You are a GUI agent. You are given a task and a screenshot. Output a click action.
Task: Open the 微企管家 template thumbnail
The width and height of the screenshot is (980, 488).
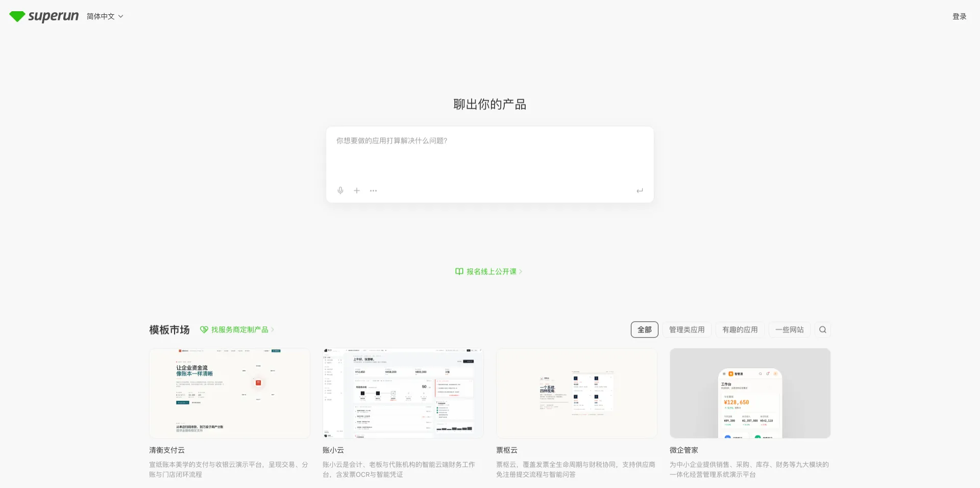coord(750,393)
